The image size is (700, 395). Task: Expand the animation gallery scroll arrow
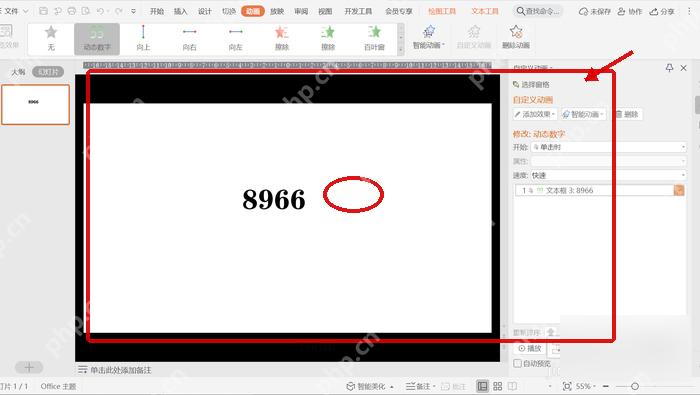(400, 49)
